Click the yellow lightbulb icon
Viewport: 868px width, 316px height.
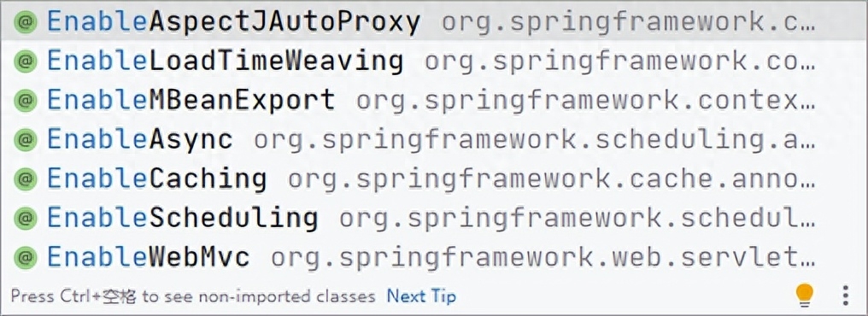[804, 295]
